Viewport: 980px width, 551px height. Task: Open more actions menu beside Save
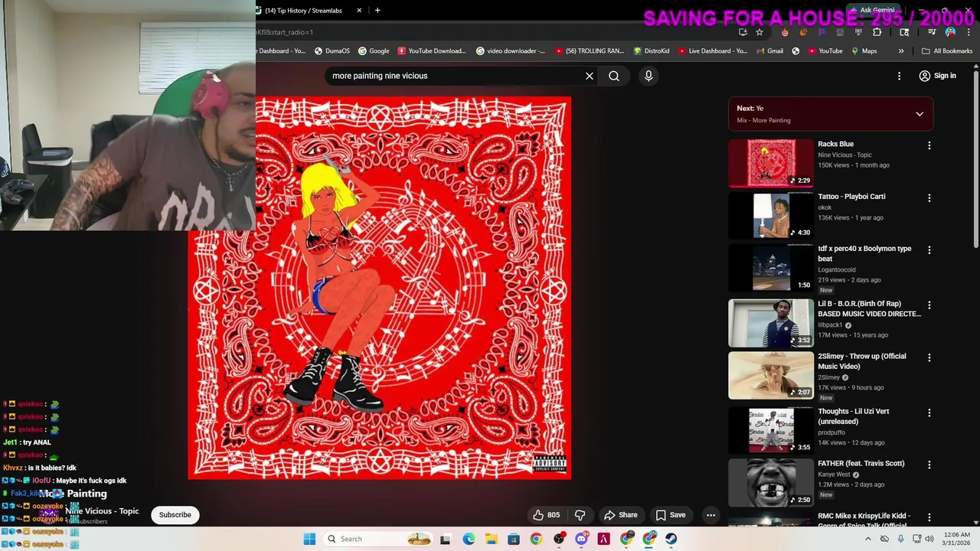point(710,515)
